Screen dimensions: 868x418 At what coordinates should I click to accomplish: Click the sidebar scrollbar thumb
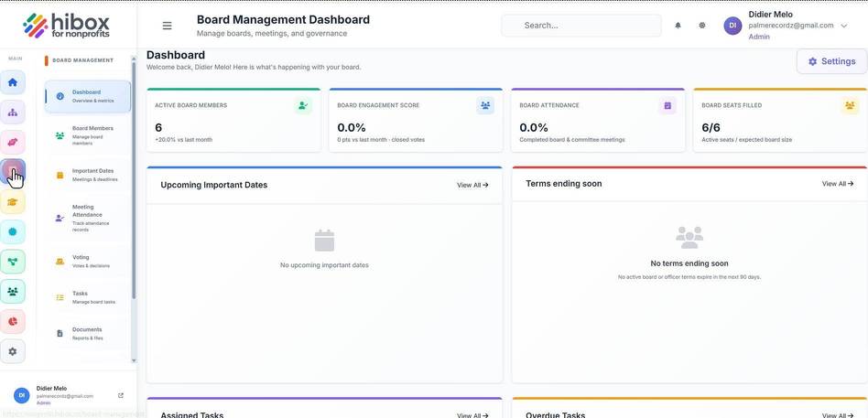[134, 179]
